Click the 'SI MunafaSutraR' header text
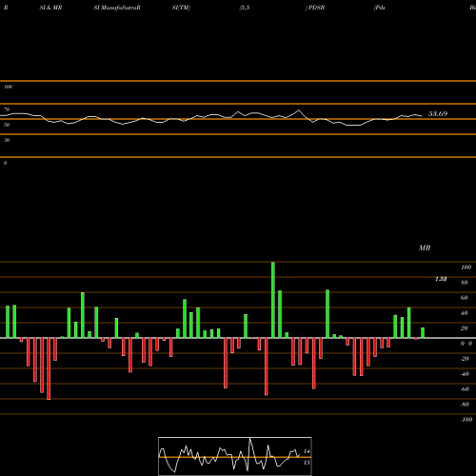476x476 pixels. (117, 8)
